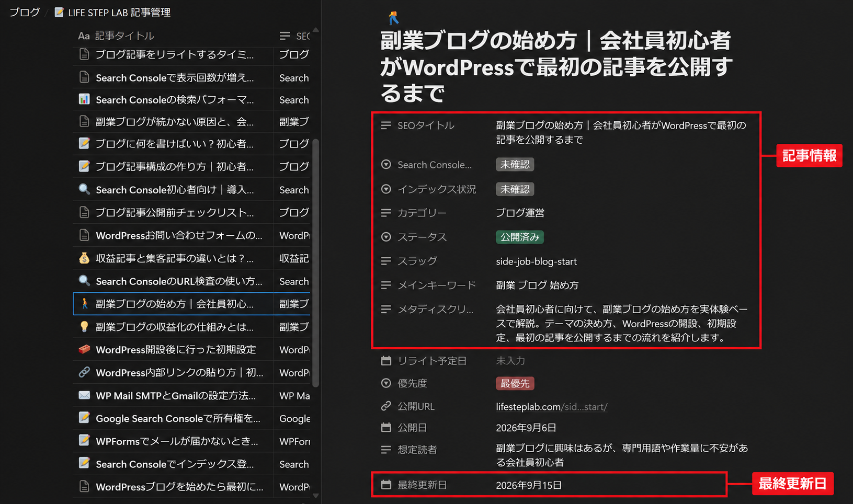Click the calendar icon beside リライト予定日
The width and height of the screenshot is (853, 504).
tap(386, 361)
